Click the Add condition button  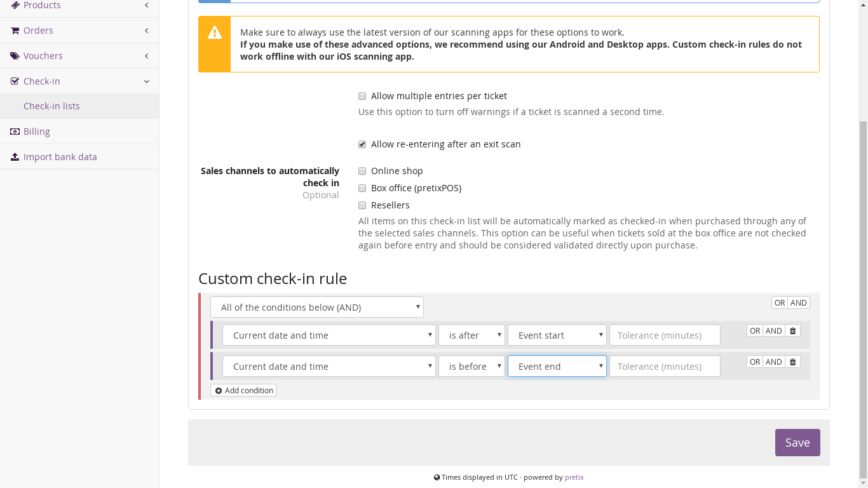pyautogui.click(x=243, y=390)
